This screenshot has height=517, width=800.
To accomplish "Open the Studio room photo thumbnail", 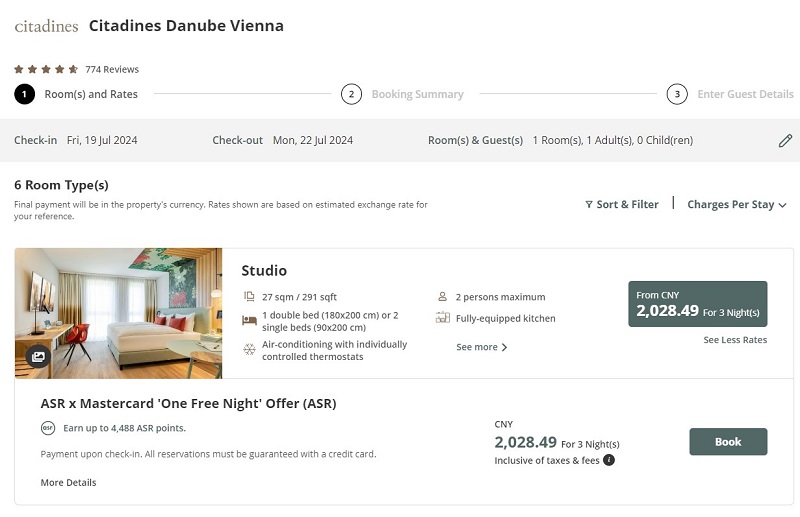I will click(118, 313).
